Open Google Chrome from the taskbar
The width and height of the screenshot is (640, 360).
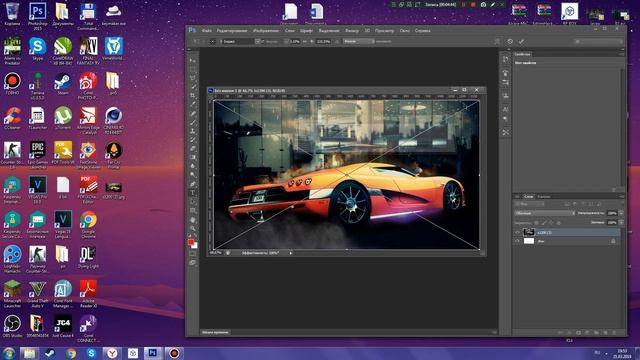[x=71, y=353]
